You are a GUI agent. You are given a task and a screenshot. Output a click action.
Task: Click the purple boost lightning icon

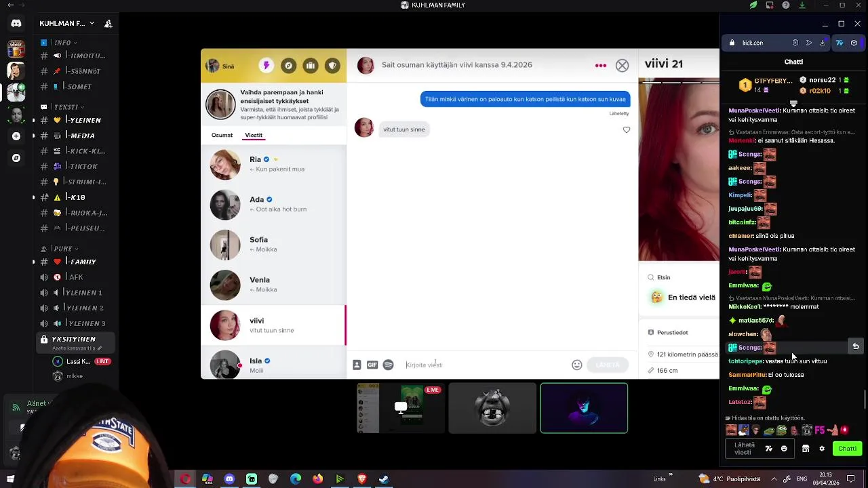[x=266, y=66]
